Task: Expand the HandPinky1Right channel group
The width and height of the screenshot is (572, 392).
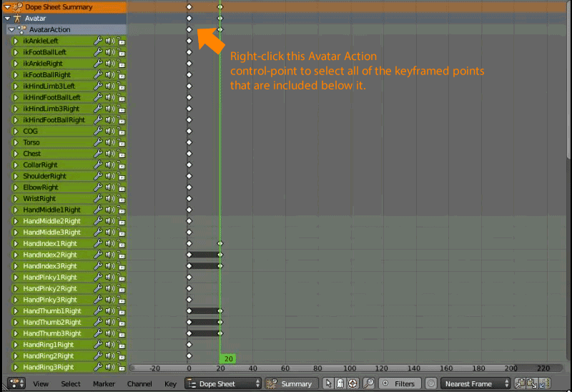Action: click(16, 278)
